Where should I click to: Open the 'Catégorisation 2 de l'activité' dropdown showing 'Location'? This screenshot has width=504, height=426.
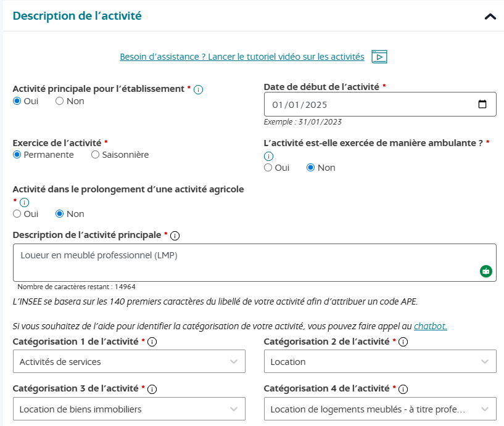380,361
